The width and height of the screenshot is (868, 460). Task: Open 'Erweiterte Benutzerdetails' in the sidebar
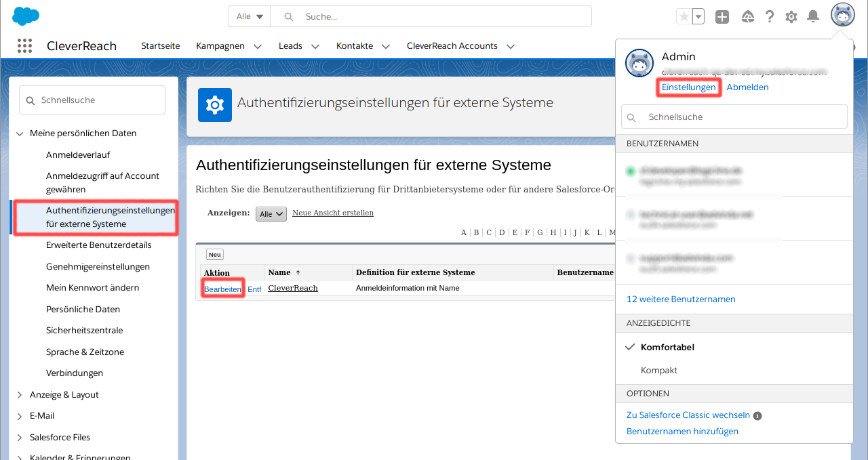tap(99, 245)
